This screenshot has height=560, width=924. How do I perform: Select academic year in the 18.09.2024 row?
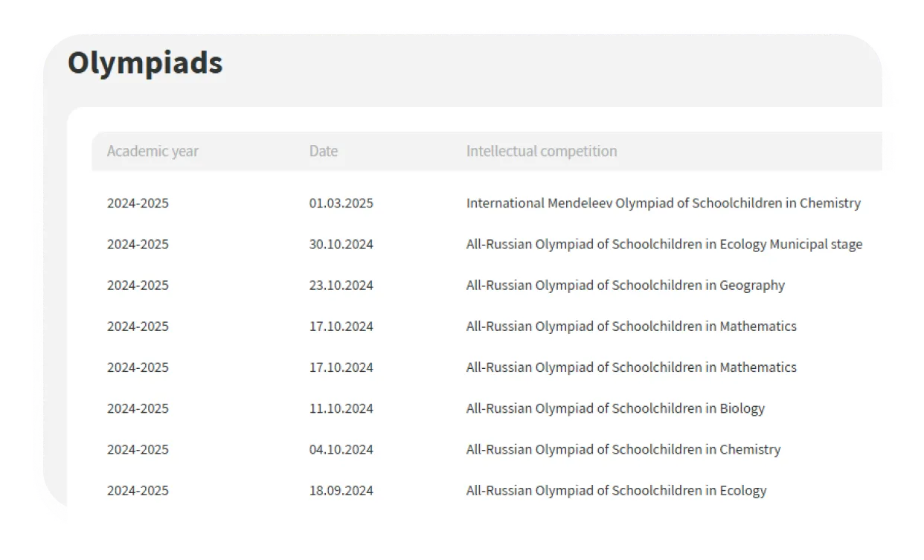[138, 490]
